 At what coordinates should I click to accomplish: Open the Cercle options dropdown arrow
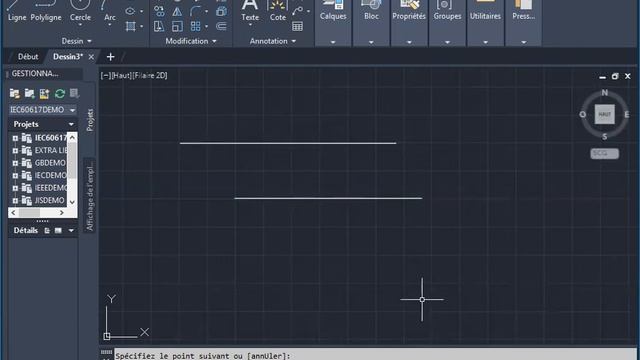tap(80, 25)
